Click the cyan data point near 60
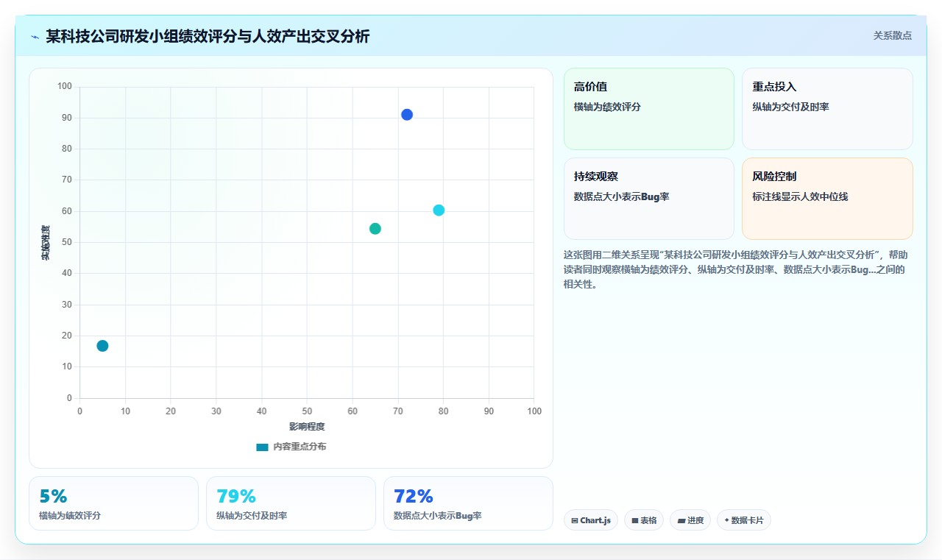Screen dimensions: 942x560 [x=439, y=210]
